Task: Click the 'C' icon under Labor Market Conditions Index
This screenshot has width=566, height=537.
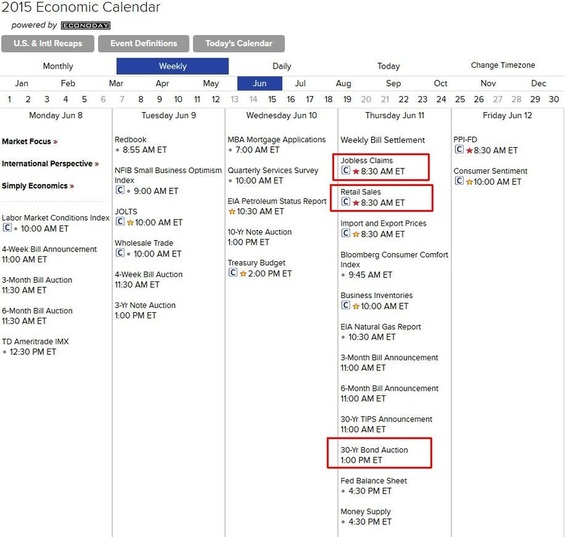Action: click(7, 227)
